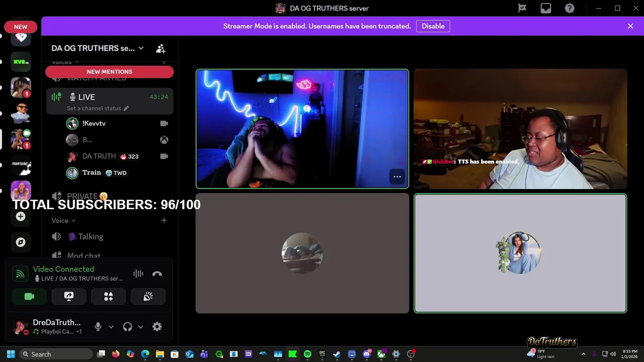Focus the headphones user video tile

click(520, 129)
